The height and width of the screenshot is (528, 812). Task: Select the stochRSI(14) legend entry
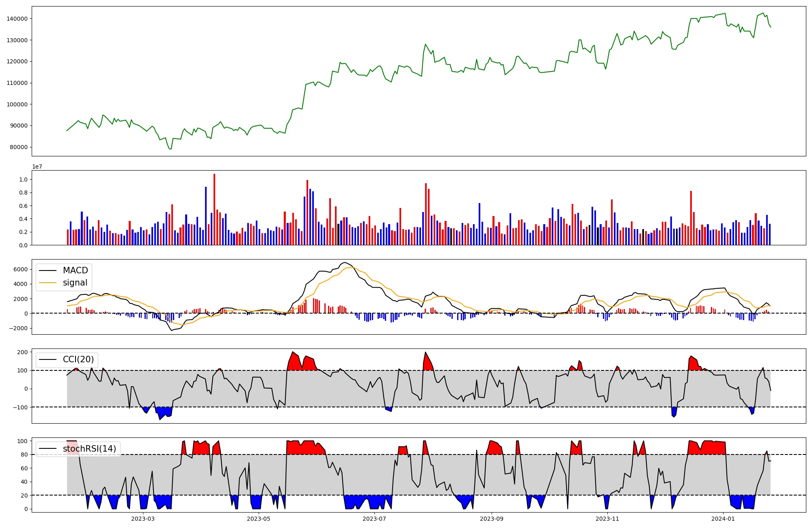[x=89, y=449]
